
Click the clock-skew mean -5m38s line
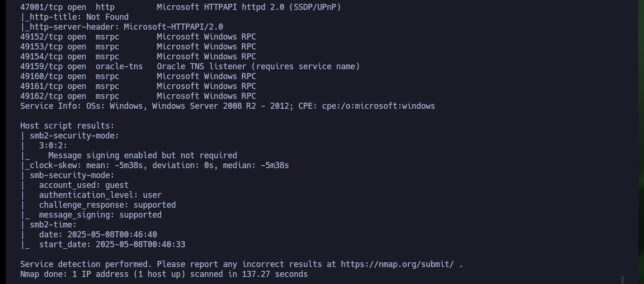click(x=155, y=165)
